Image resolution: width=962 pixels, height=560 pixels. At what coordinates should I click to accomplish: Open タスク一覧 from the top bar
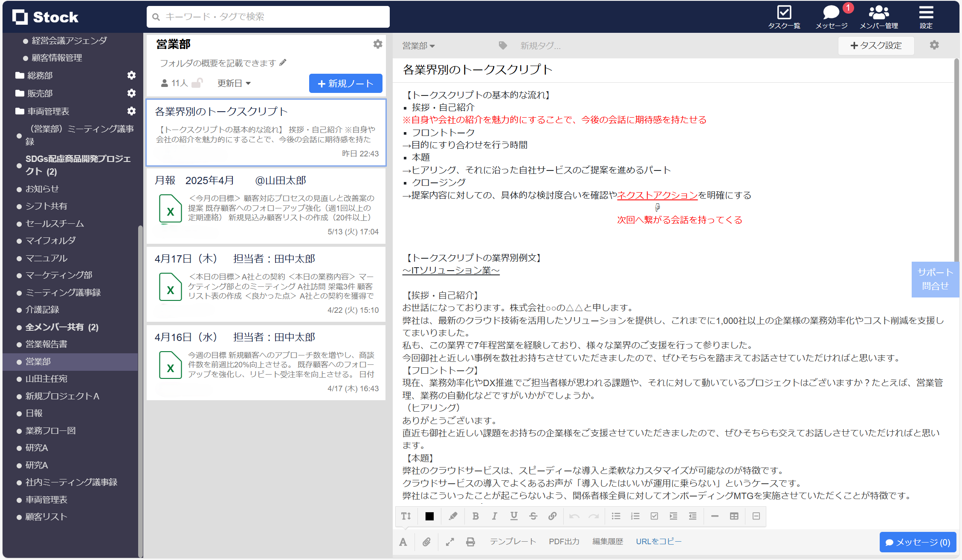(x=785, y=17)
